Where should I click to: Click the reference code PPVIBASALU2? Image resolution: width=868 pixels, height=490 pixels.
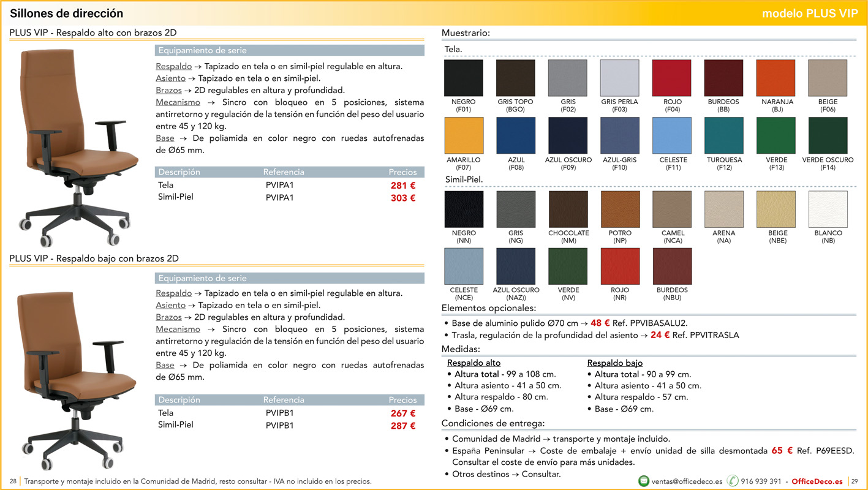[657, 323]
